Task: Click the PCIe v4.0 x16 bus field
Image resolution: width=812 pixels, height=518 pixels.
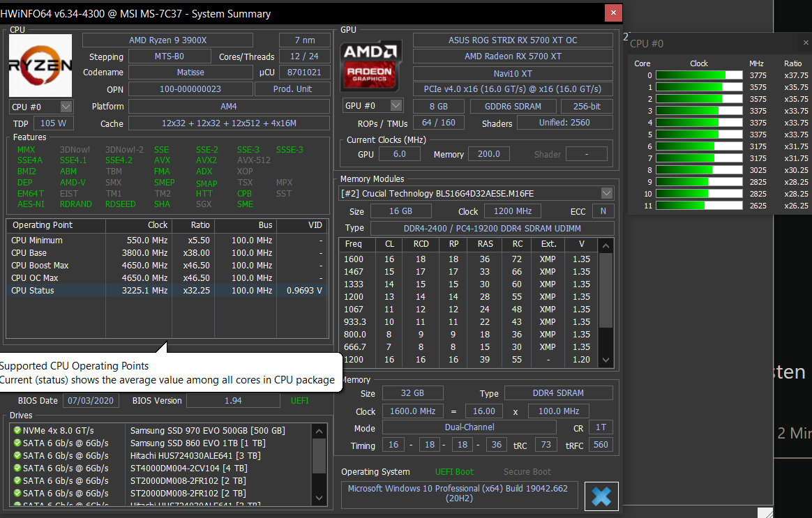Action: click(x=513, y=89)
